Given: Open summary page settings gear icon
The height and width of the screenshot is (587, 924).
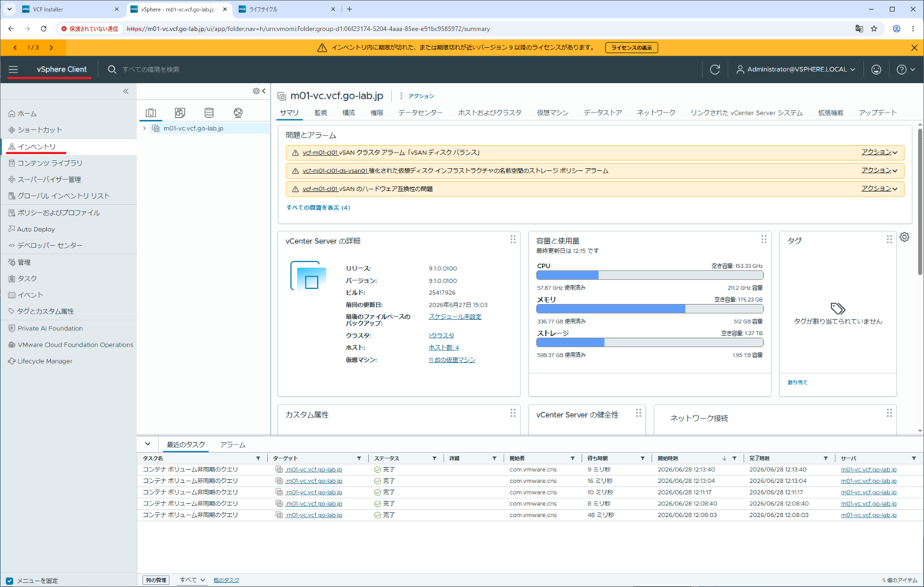Looking at the screenshot, I should [905, 237].
